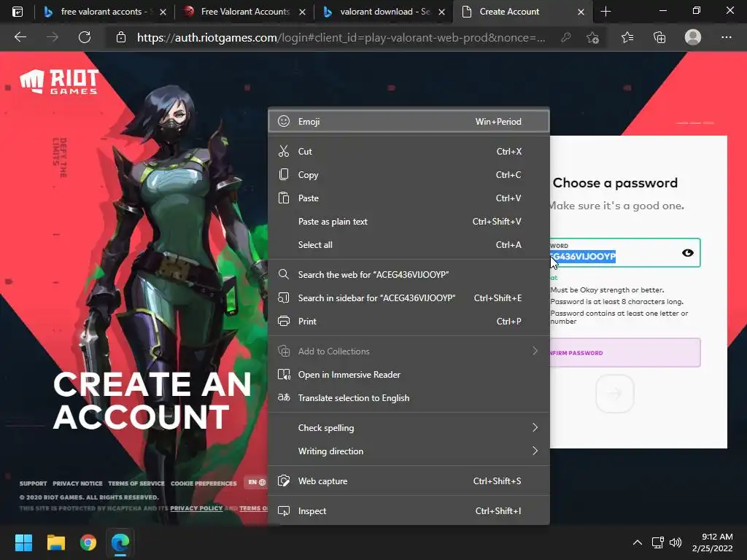The height and width of the screenshot is (560, 747).
Task: Open the Favorites list icon
Action: point(627,37)
